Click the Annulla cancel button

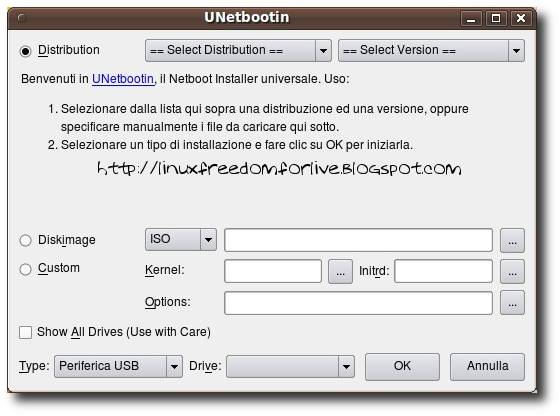coord(488,367)
